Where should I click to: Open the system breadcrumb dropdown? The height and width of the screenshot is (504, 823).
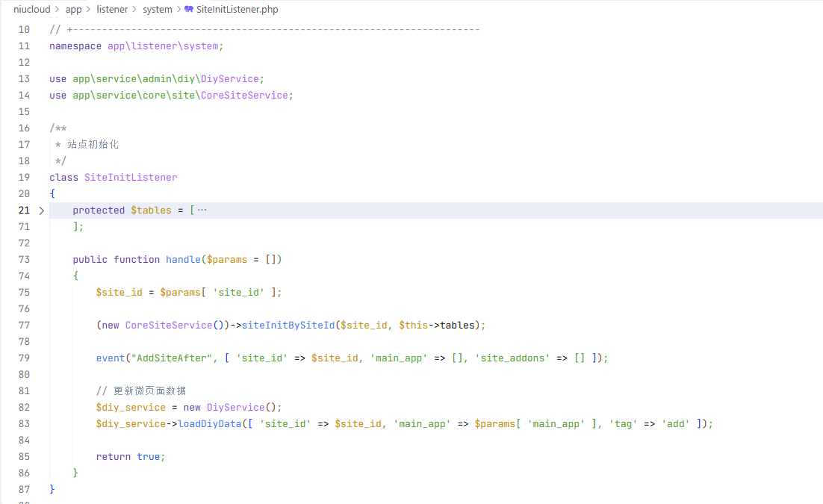tap(157, 10)
